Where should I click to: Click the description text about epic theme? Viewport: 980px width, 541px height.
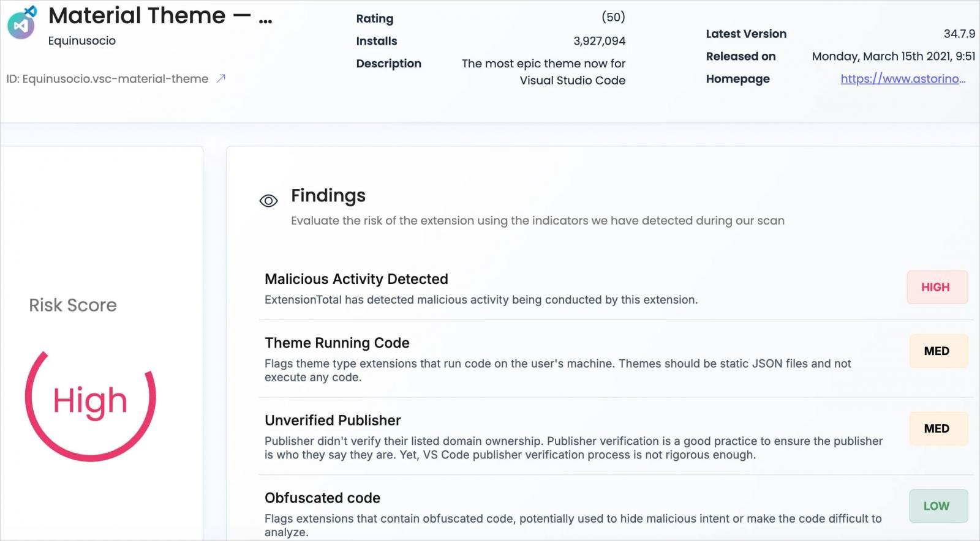coord(544,72)
